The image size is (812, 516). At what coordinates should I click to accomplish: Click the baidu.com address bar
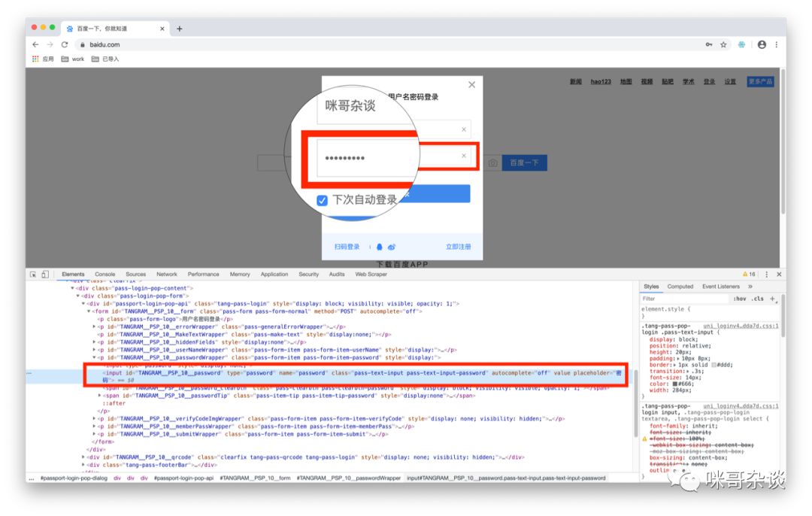click(389, 44)
